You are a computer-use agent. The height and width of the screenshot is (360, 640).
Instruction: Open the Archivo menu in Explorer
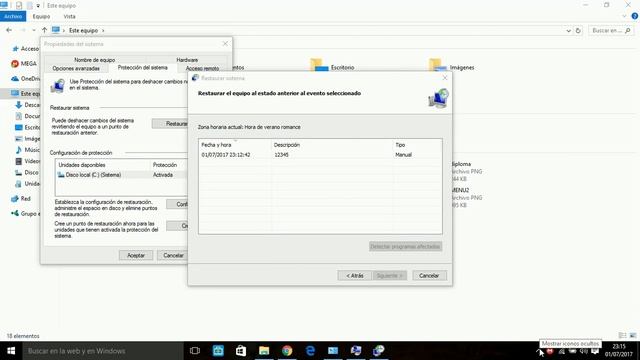coord(13,16)
